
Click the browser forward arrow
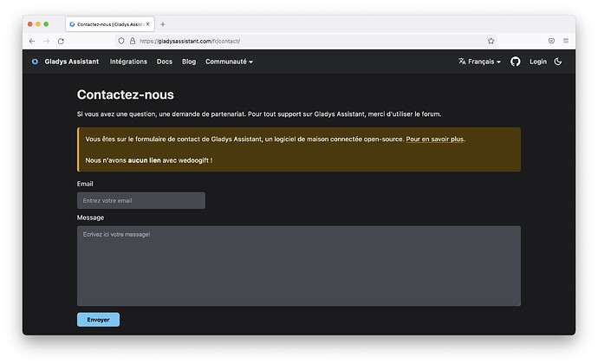[47, 42]
